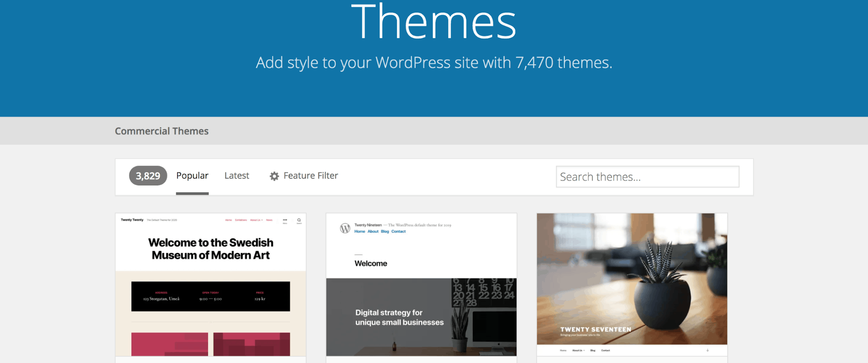Select the Popular tab
This screenshot has height=363, width=868.
(192, 176)
